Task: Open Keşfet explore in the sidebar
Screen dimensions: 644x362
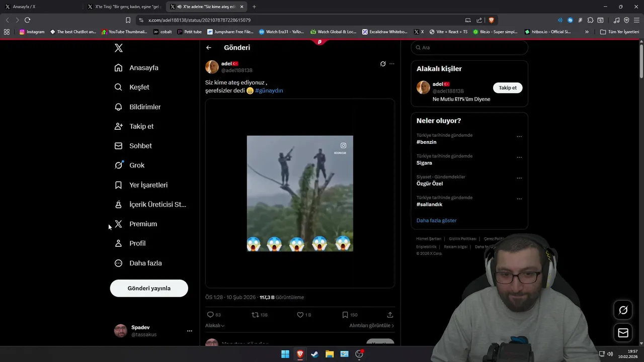Action: click(x=132, y=87)
